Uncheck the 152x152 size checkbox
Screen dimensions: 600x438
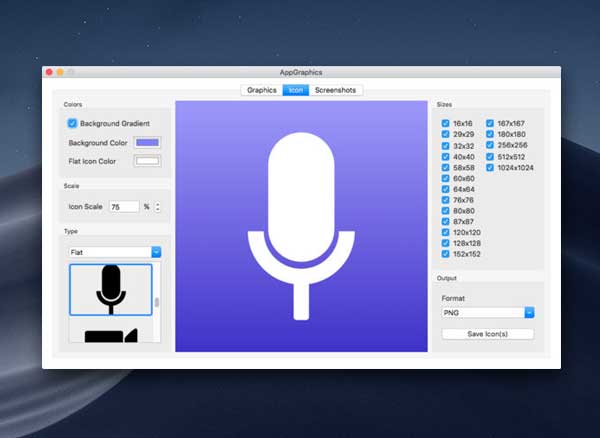click(445, 254)
